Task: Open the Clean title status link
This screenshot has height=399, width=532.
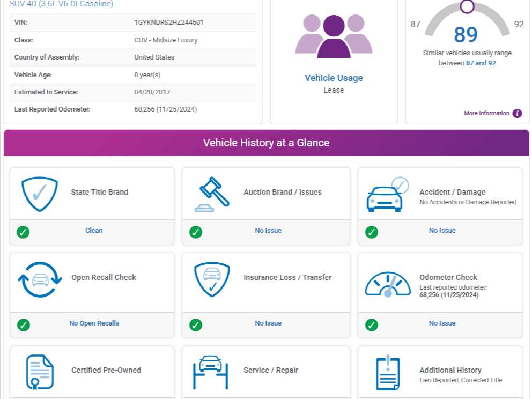Action: tap(94, 231)
